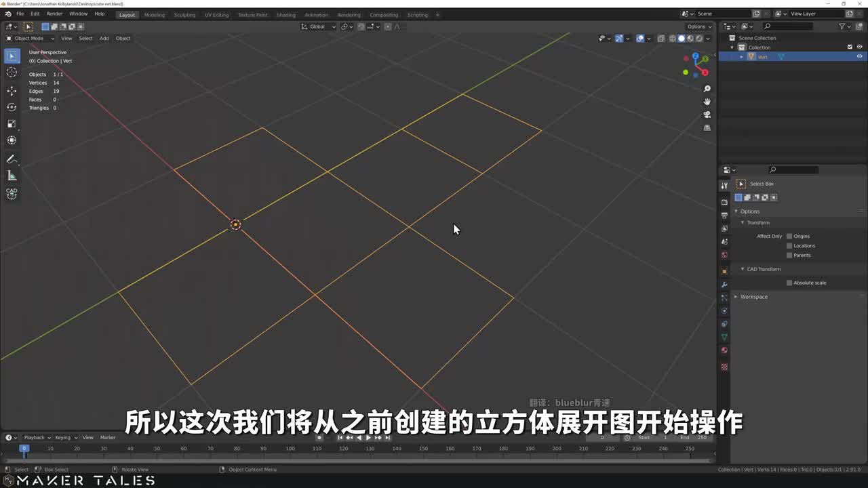Image resolution: width=868 pixels, height=488 pixels.
Task: Open the timeline Keying popover
Action: point(65,437)
